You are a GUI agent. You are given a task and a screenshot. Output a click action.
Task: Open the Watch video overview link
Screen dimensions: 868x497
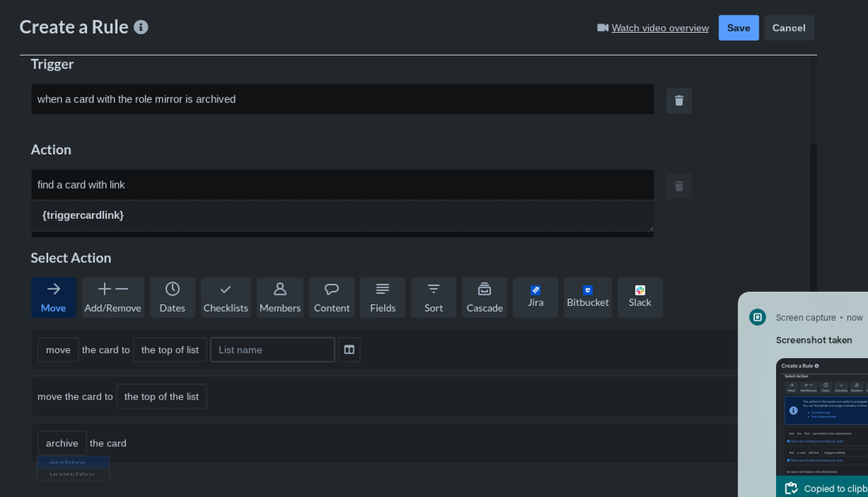(659, 28)
